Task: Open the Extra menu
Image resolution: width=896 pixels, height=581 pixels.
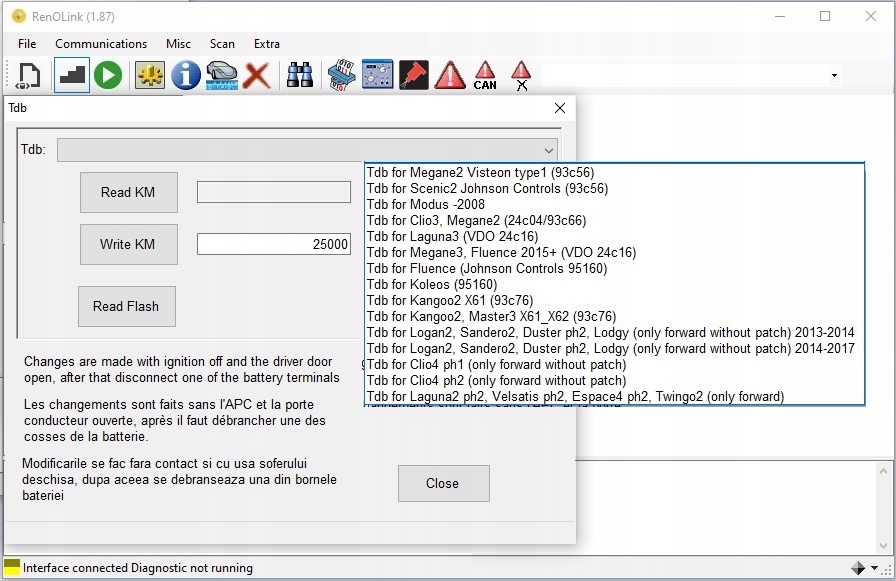Action: (267, 44)
